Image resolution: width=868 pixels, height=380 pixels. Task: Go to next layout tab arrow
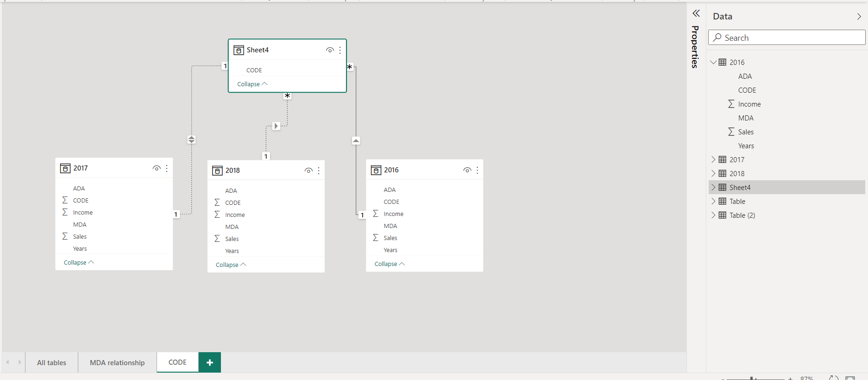tap(19, 362)
